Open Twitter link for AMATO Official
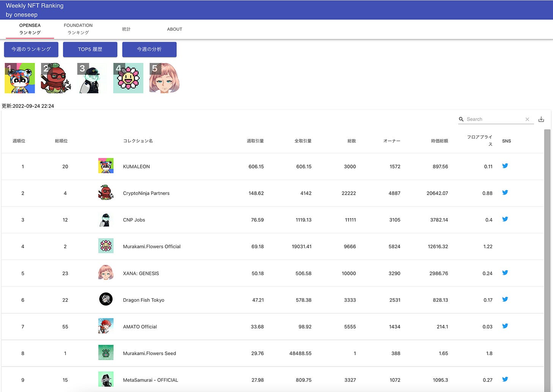Viewport: 553px width, 392px height. (x=505, y=326)
